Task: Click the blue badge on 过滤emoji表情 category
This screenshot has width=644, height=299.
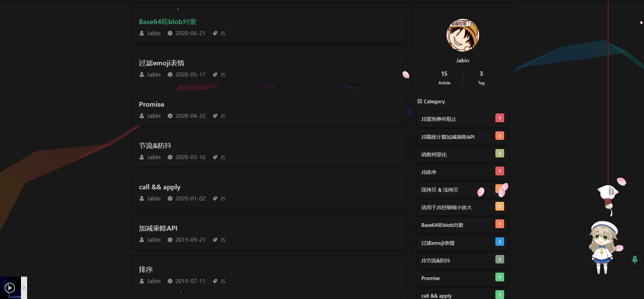Action: tap(499, 242)
